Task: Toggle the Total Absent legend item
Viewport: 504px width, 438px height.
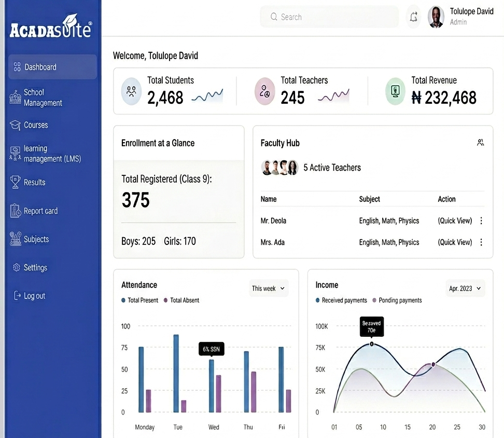Action: click(x=181, y=300)
